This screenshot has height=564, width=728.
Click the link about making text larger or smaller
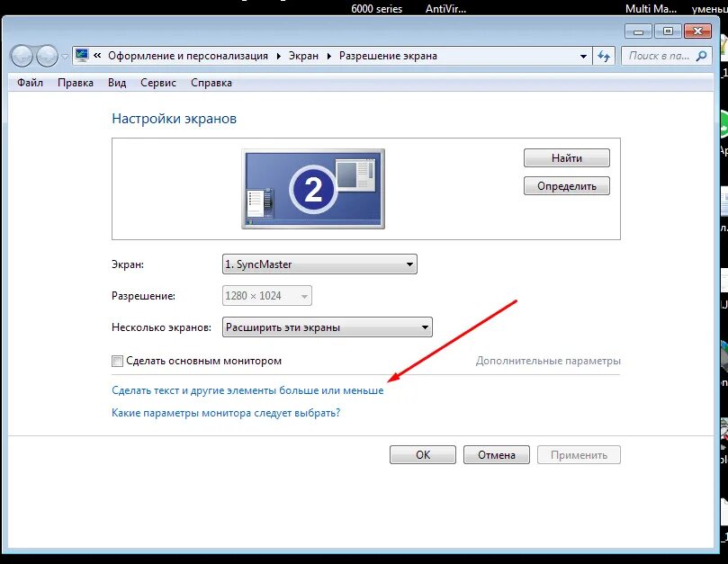[x=247, y=389]
